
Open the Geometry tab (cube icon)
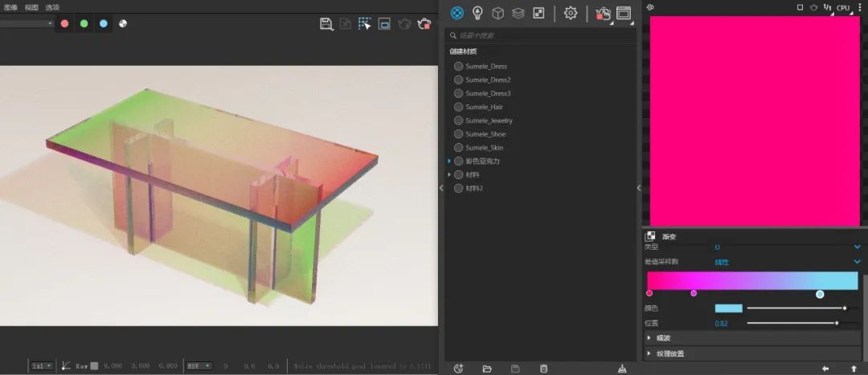[x=497, y=13]
